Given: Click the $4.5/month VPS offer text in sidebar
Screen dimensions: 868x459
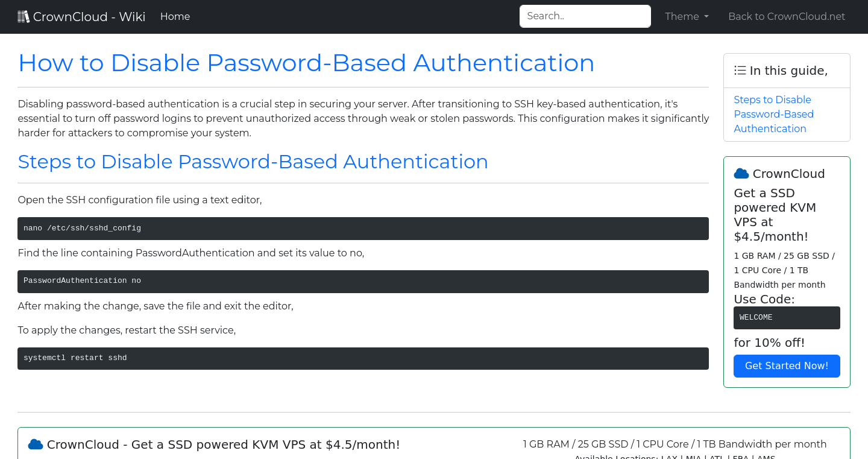Looking at the screenshot, I should click(x=775, y=215).
